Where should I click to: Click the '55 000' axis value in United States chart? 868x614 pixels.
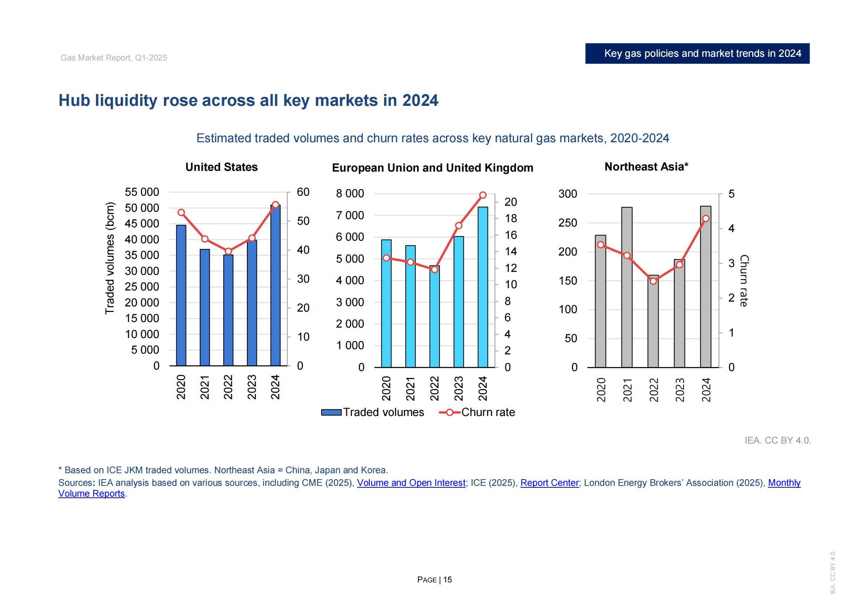[x=142, y=192]
